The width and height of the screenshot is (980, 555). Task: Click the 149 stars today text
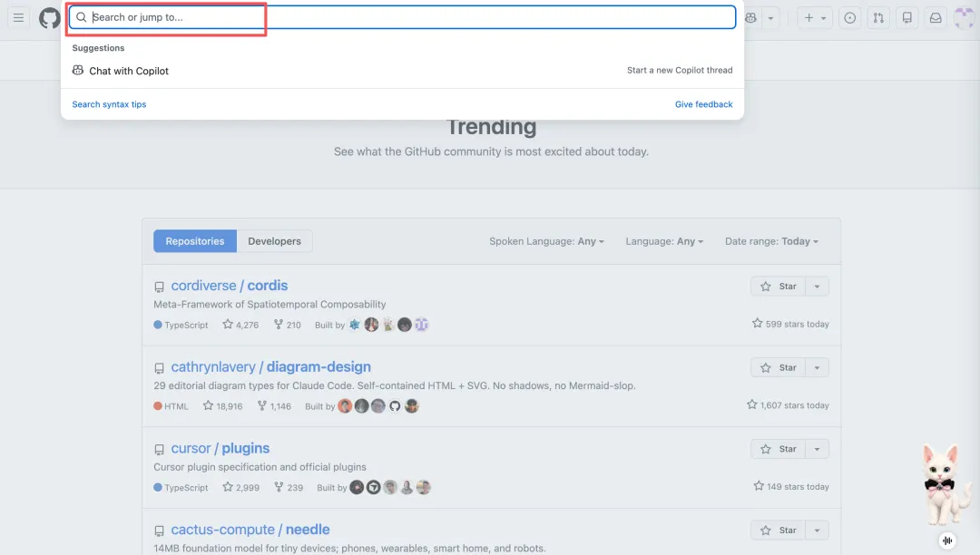[791, 486]
